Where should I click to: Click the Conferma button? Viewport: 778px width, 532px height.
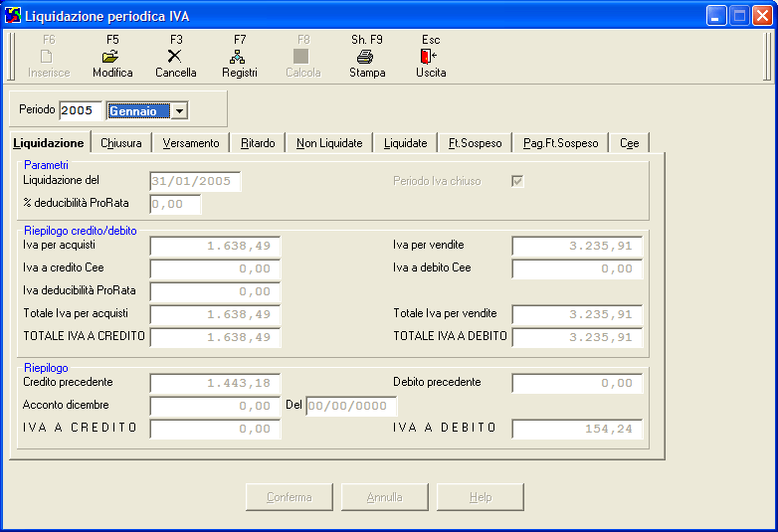pos(290,497)
